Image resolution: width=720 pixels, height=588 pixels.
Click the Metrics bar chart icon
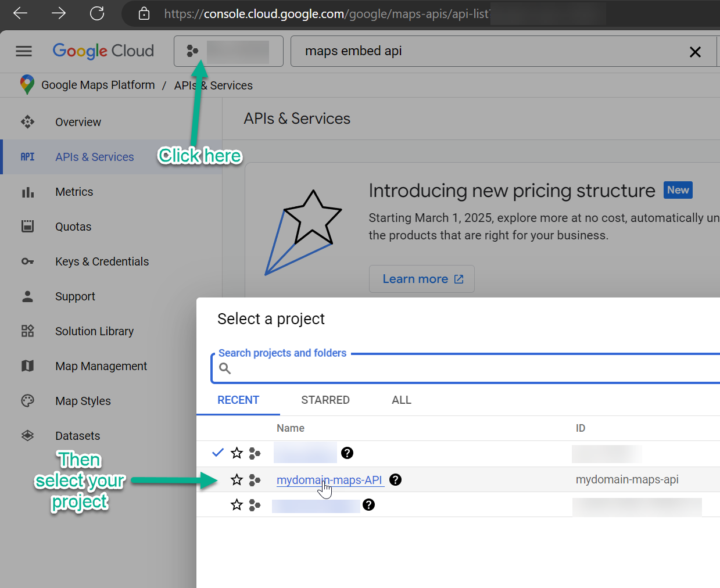[x=27, y=192]
